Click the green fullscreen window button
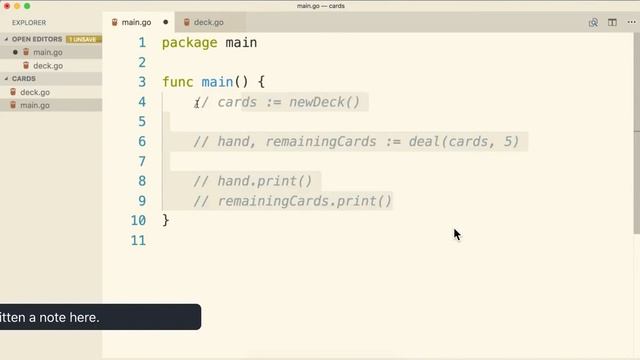 tap(27, 6)
